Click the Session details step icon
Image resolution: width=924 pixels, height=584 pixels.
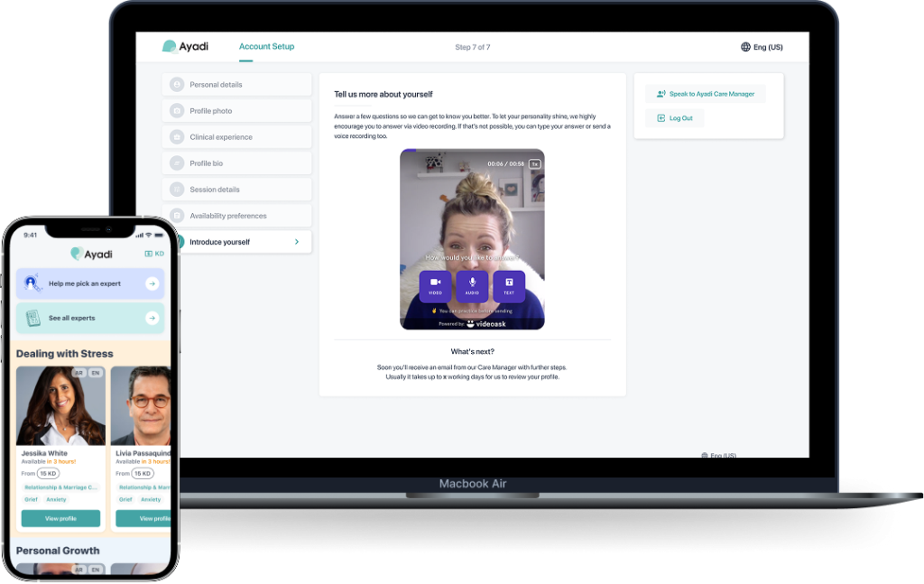point(177,190)
